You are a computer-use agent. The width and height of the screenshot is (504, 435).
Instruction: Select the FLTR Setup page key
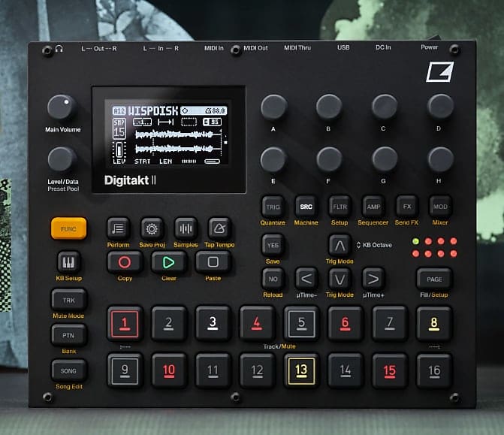coord(340,207)
